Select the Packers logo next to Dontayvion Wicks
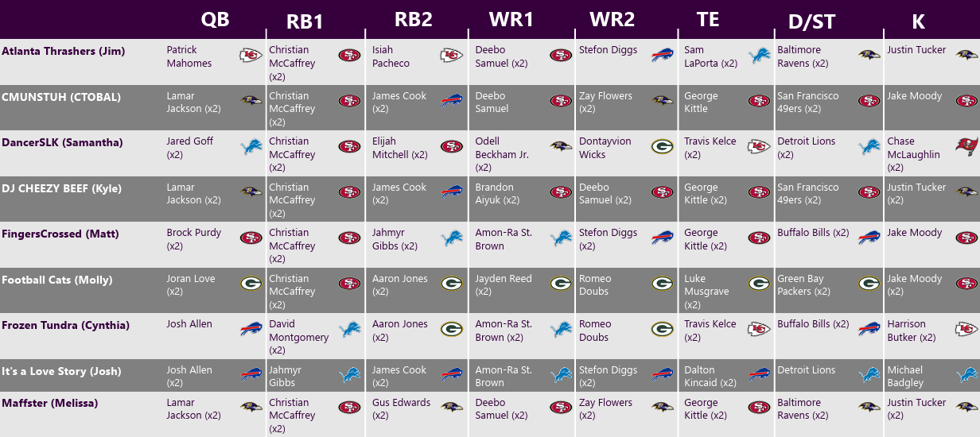Image resolution: width=980 pixels, height=437 pixels. tap(662, 147)
